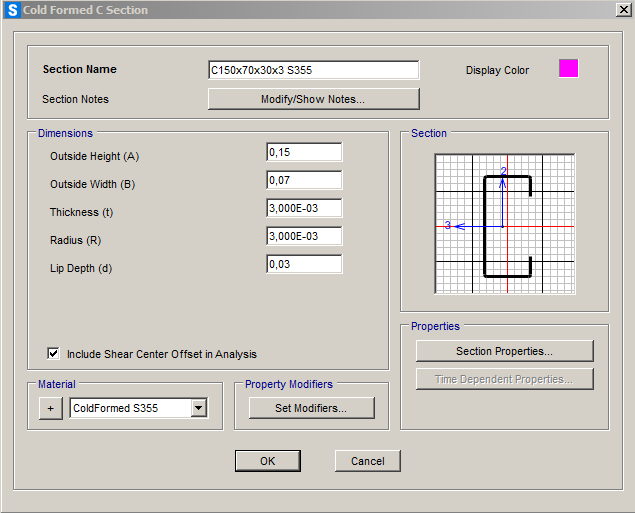
Task: Click the C section preview diagram
Action: click(x=505, y=224)
